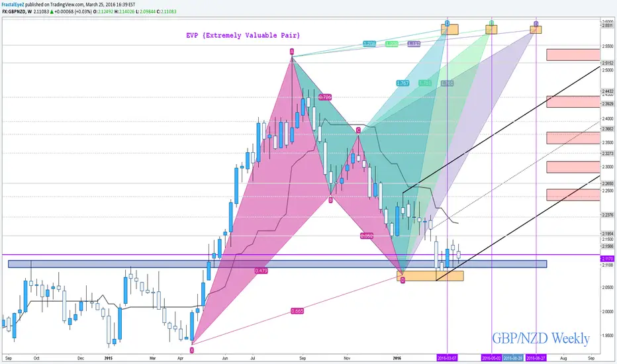
Task: Click the pink X pattern point label
Action: coord(191,350)
